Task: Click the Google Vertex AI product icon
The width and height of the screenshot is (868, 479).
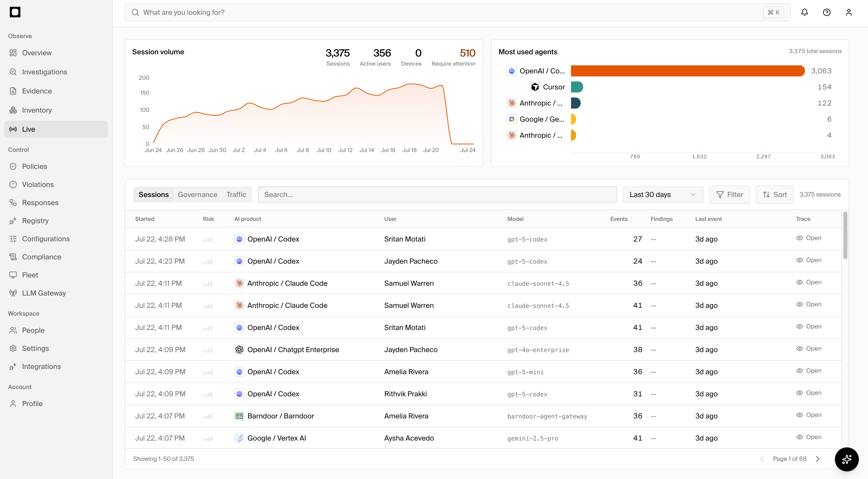Action: coord(239,438)
